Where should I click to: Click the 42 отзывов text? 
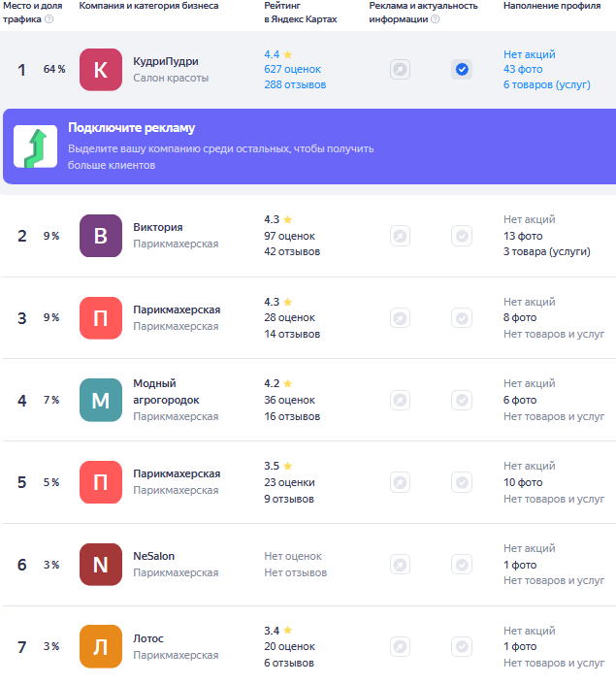coord(292,251)
